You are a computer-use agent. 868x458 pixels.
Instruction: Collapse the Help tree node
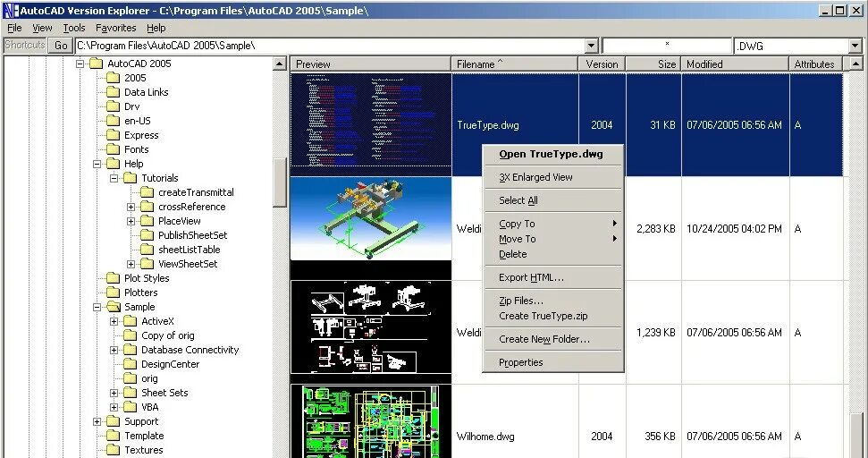pyautogui.click(x=97, y=164)
